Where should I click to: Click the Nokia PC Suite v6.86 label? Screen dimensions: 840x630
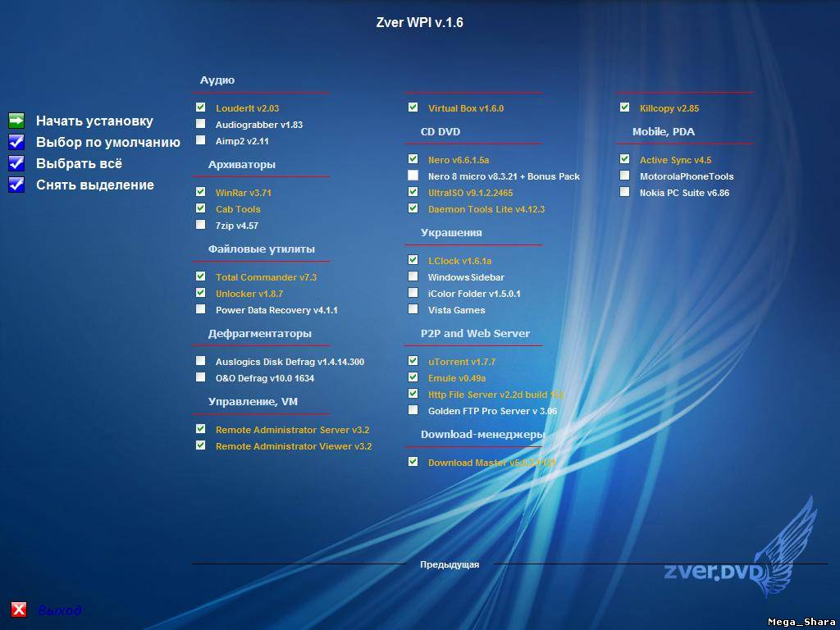684,193
